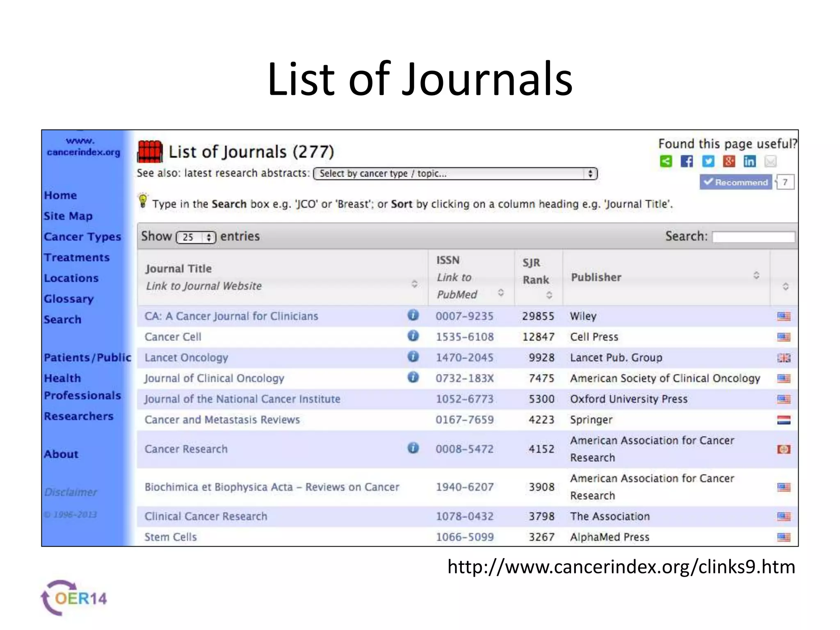Sort by Journal Title column
Image resolution: width=840 pixels, height=630 pixels.
tap(283, 278)
